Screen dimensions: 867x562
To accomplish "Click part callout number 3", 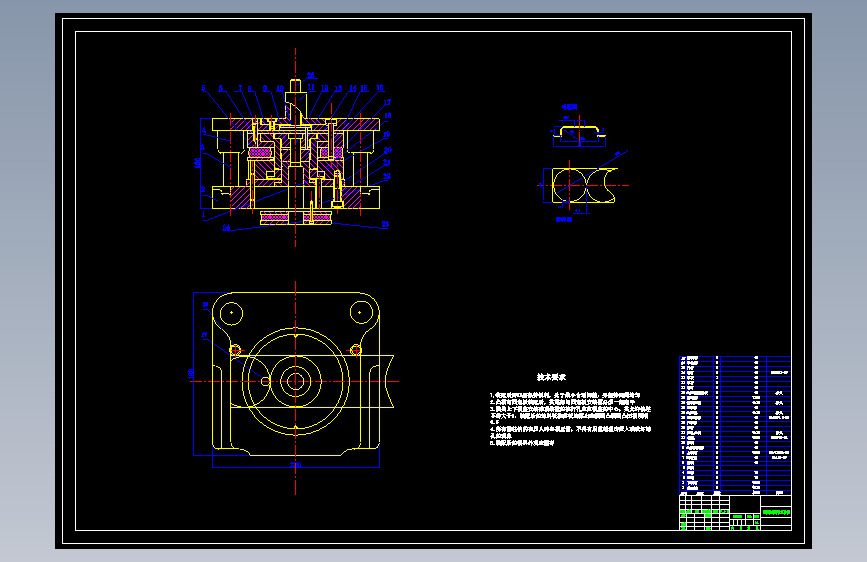I will click(x=203, y=148).
